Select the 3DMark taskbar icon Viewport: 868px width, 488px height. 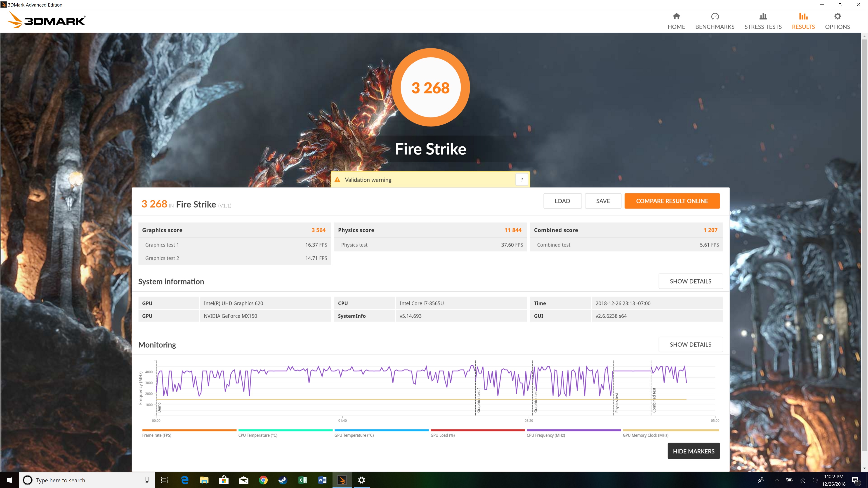tap(342, 480)
